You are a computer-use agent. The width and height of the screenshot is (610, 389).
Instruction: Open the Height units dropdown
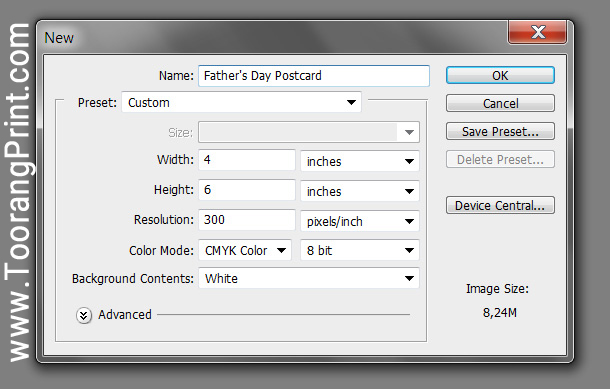coord(360,191)
